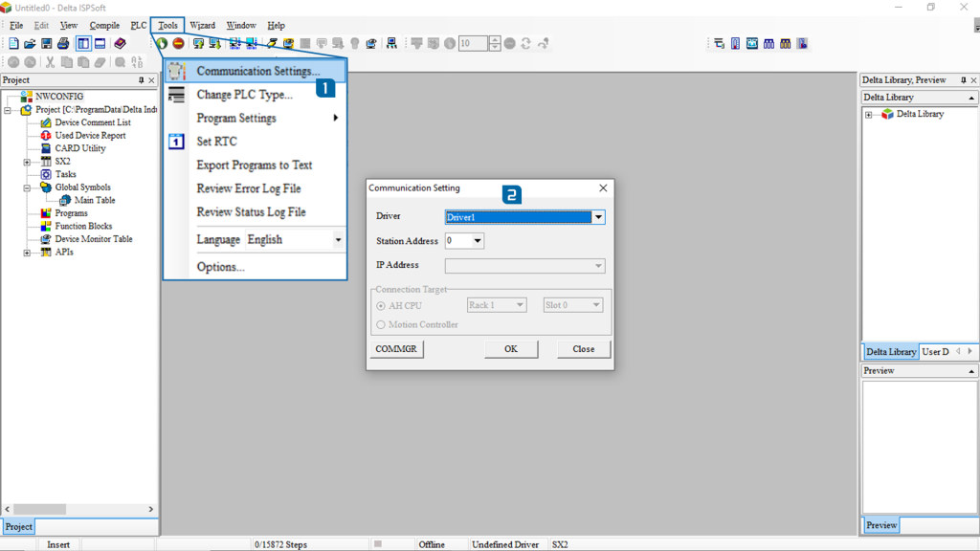Image resolution: width=980 pixels, height=551 pixels.
Task: Open the Wizard menu
Action: tap(202, 26)
